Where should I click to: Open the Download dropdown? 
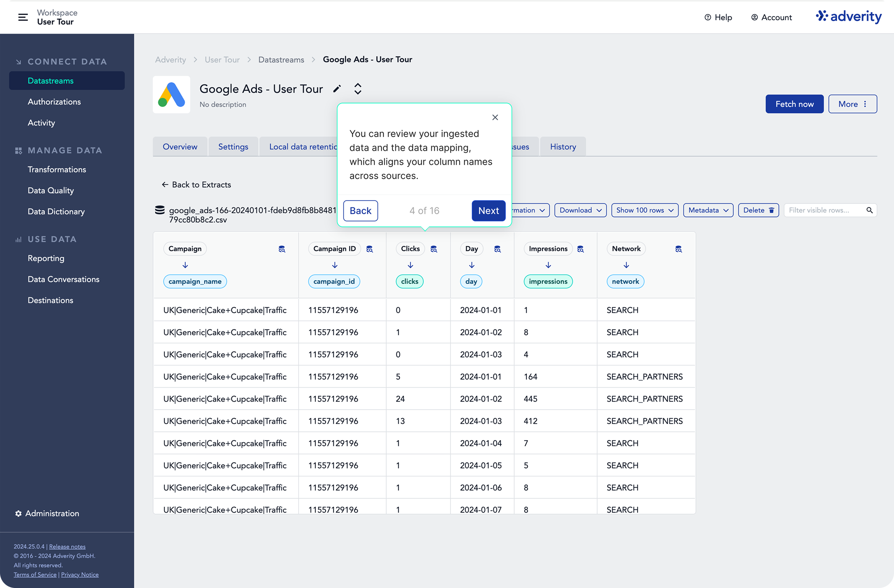pyautogui.click(x=580, y=210)
